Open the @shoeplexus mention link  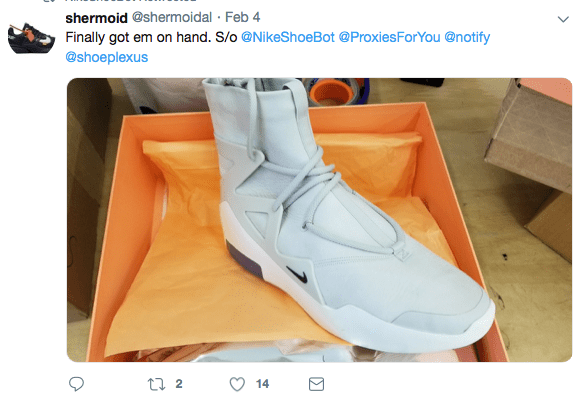point(107,57)
